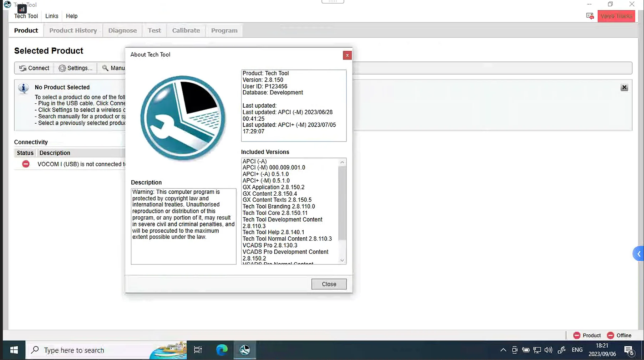This screenshot has height=360, width=644.
Task: Click the feedback message icon near Volvo Trucks
Action: [x=590, y=16]
